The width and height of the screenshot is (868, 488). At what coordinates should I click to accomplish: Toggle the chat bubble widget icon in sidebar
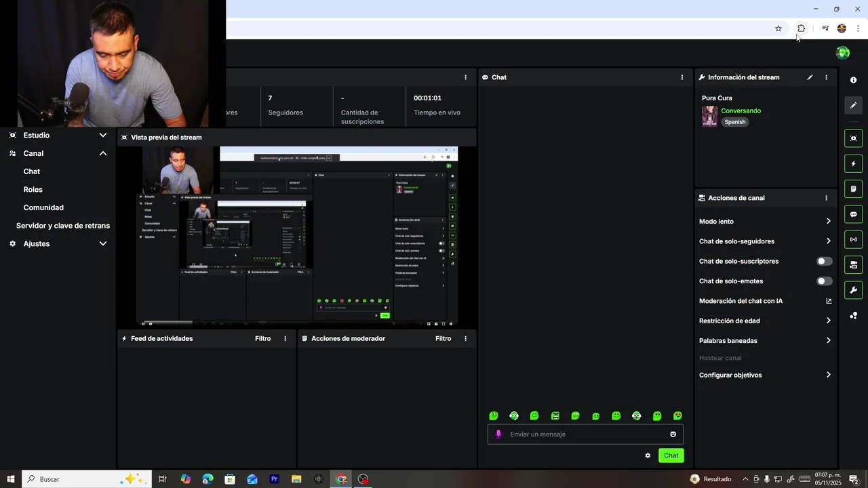[x=853, y=214]
